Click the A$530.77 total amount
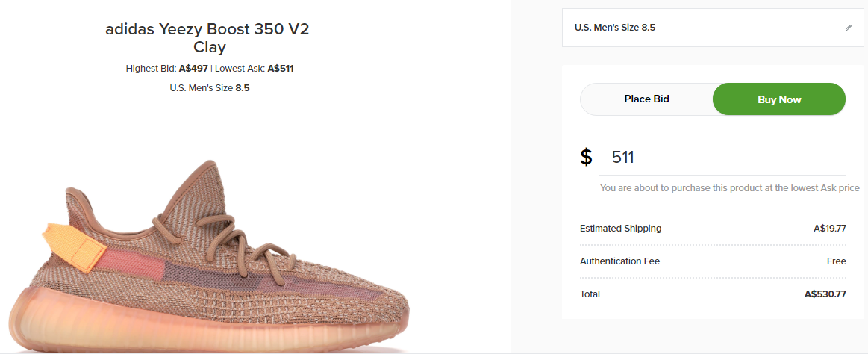 (x=825, y=294)
